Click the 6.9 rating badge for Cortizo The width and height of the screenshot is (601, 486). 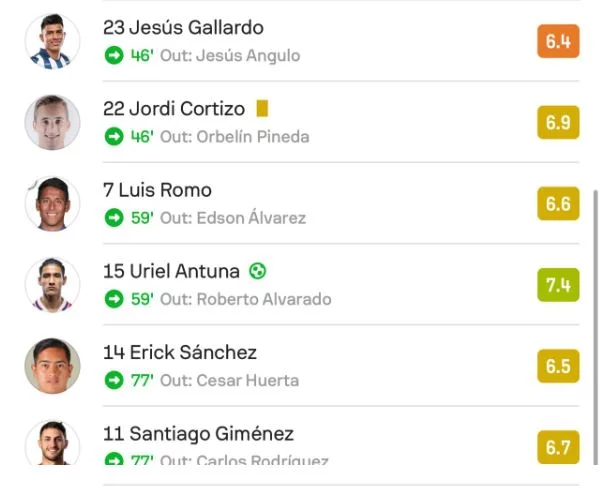point(558,122)
